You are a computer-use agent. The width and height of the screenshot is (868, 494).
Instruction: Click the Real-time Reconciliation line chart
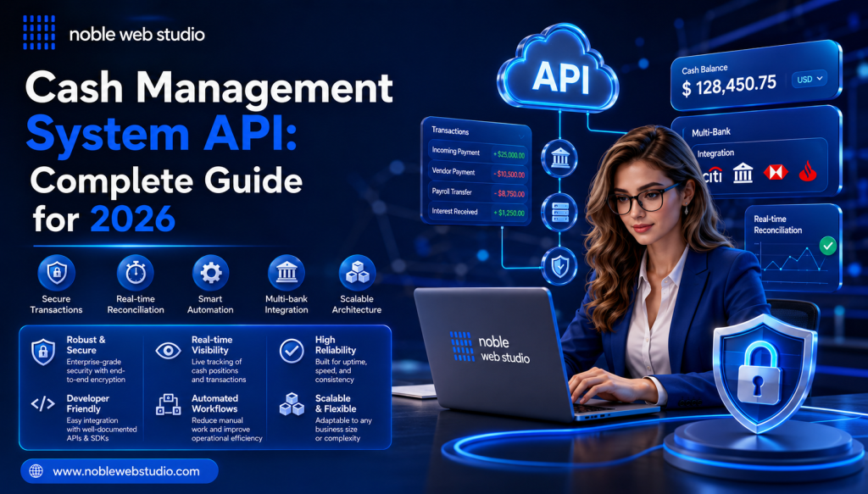(792, 258)
